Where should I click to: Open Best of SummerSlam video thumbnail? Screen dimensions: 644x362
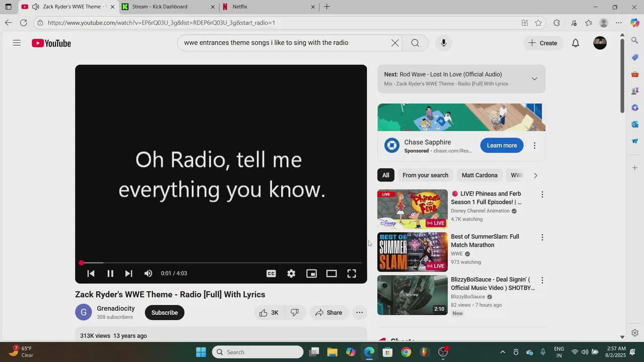pyautogui.click(x=413, y=252)
